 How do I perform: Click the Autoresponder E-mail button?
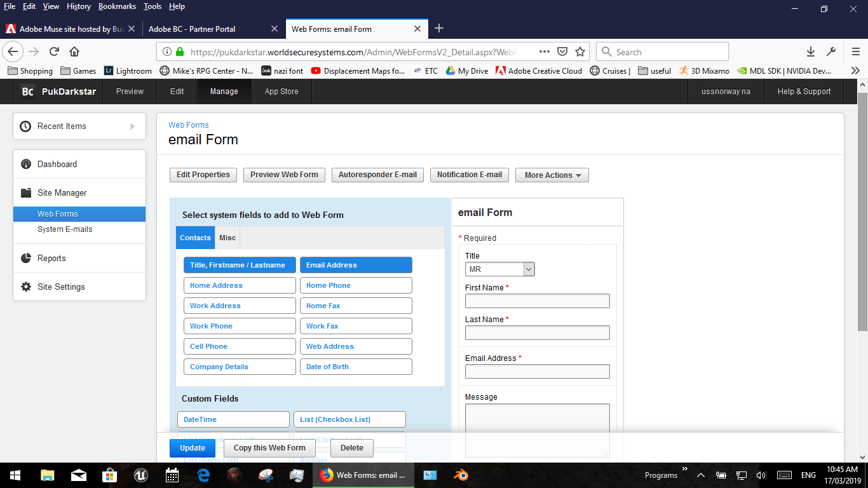pyautogui.click(x=377, y=175)
